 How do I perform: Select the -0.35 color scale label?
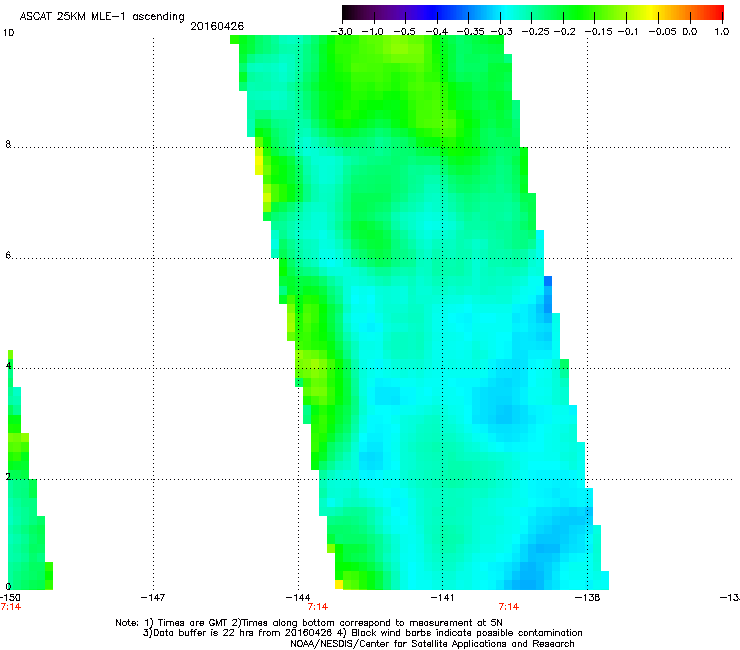470,32
